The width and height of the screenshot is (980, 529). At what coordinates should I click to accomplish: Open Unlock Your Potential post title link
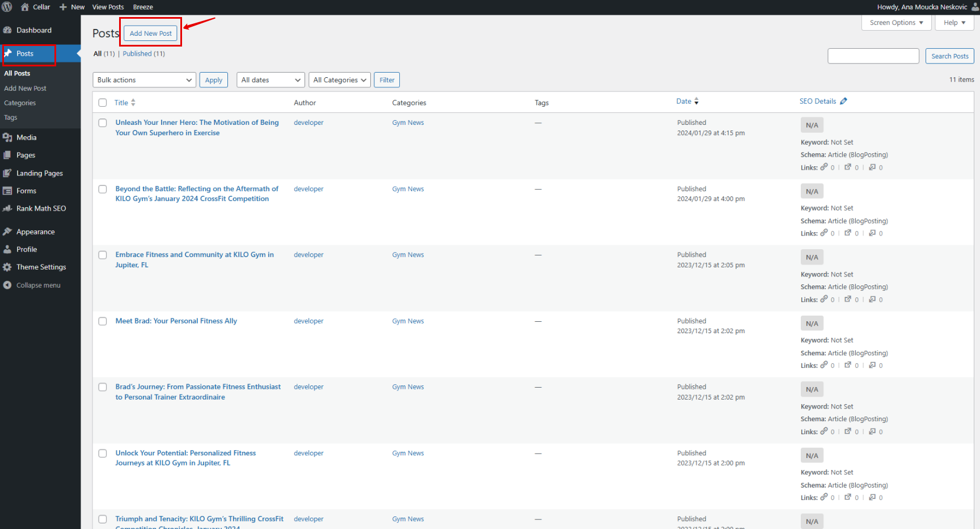(185, 458)
